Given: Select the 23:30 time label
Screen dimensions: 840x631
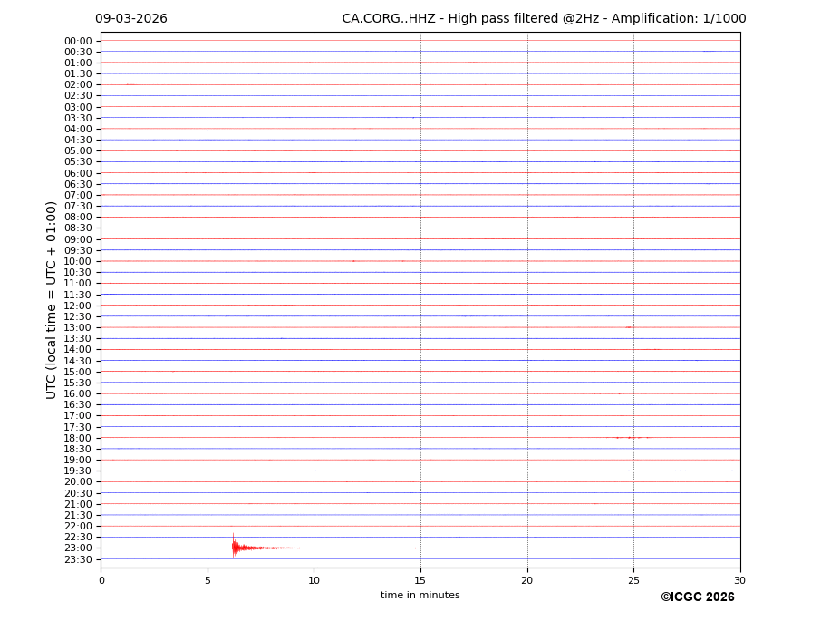Looking at the screenshot, I should [x=78, y=559].
